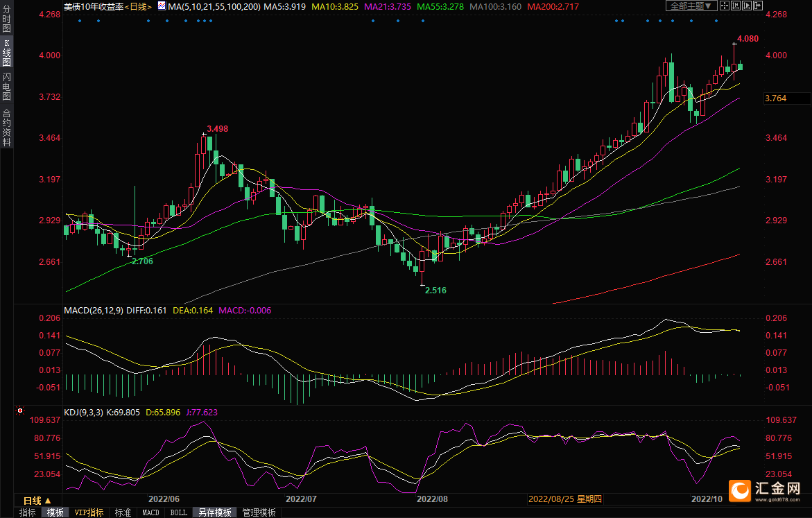Click the J:77.623 value
The width and height of the screenshot is (812, 518).
[202, 413]
